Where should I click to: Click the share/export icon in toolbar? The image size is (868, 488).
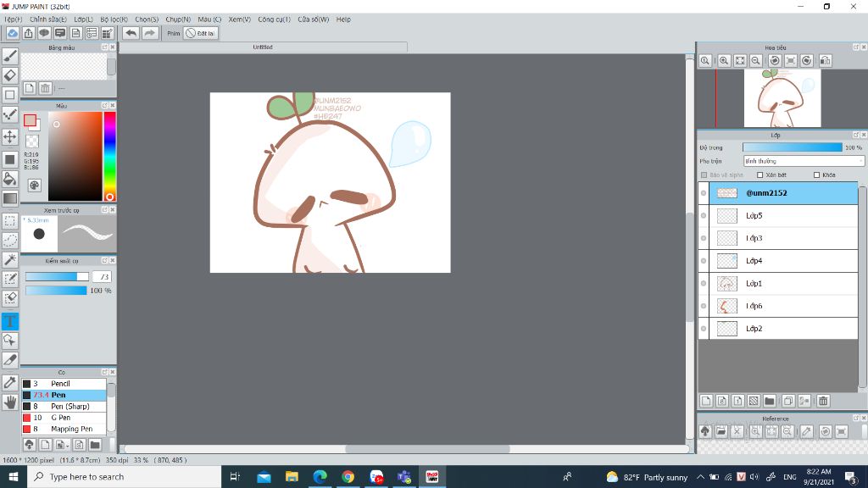pos(28,33)
